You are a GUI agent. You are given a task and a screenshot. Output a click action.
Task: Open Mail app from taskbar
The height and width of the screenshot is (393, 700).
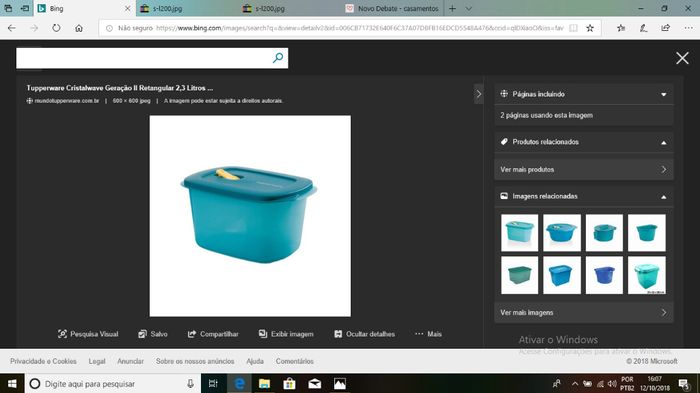315,384
